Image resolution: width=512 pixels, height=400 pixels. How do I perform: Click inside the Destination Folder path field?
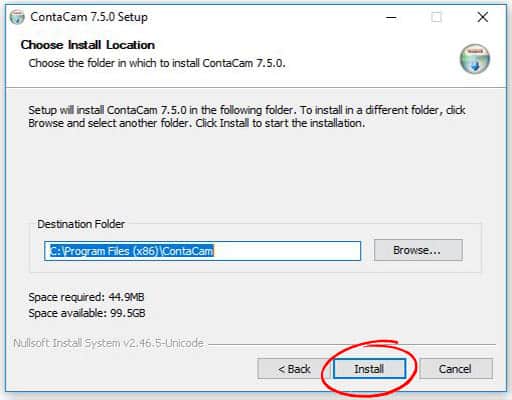pyautogui.click(x=202, y=251)
